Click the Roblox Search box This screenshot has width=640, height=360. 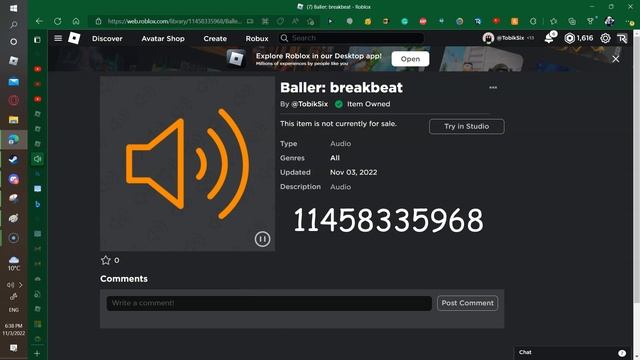pyautogui.click(x=351, y=38)
